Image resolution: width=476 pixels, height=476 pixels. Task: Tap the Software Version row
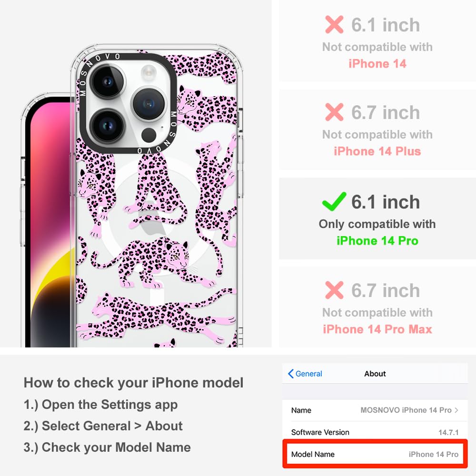pyautogui.click(x=375, y=432)
